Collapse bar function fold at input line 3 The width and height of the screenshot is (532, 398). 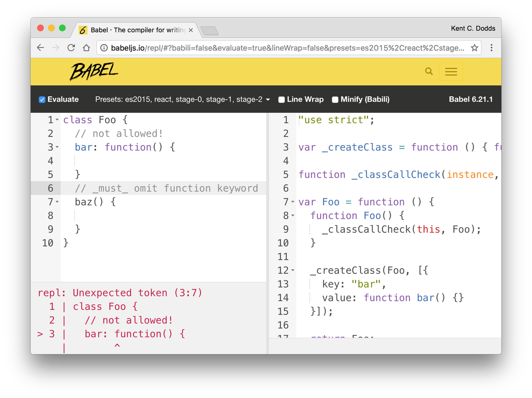pos(57,147)
